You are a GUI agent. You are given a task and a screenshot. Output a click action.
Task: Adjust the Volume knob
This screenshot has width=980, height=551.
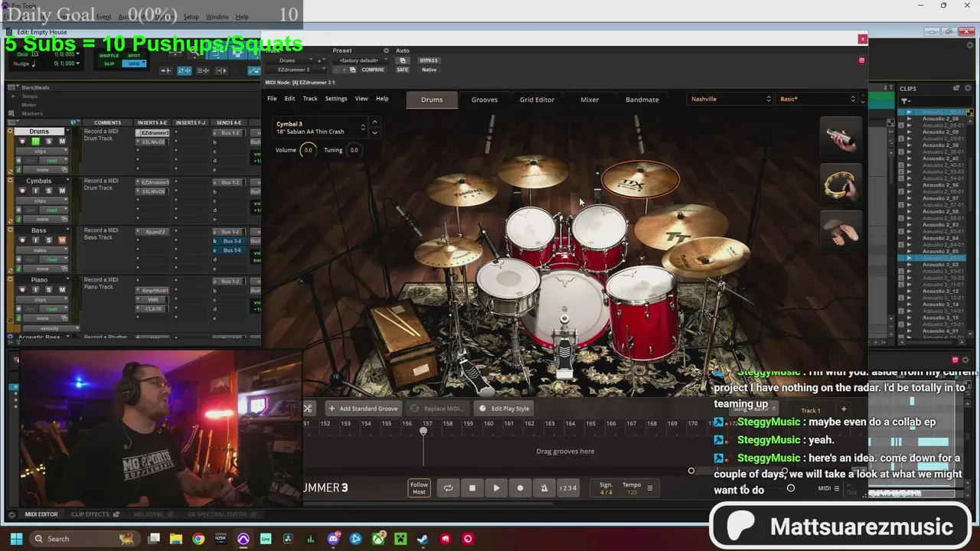click(308, 150)
